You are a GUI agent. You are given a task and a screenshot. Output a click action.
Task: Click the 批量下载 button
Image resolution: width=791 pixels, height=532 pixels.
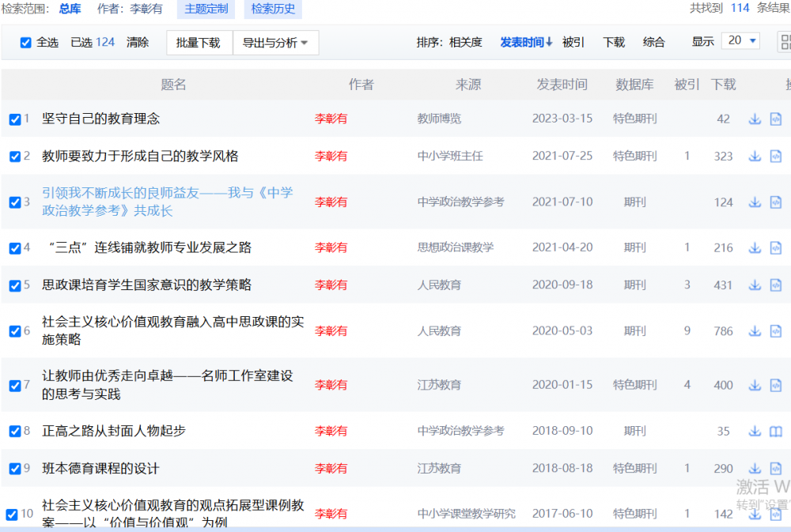pyautogui.click(x=199, y=43)
